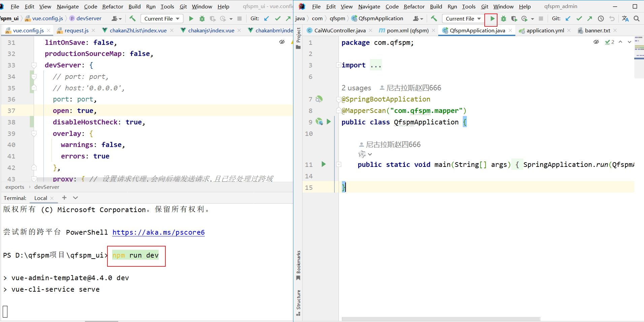Click the run gutter arrow beside class QfspmApplication
The image size is (644, 322).
coord(329,122)
